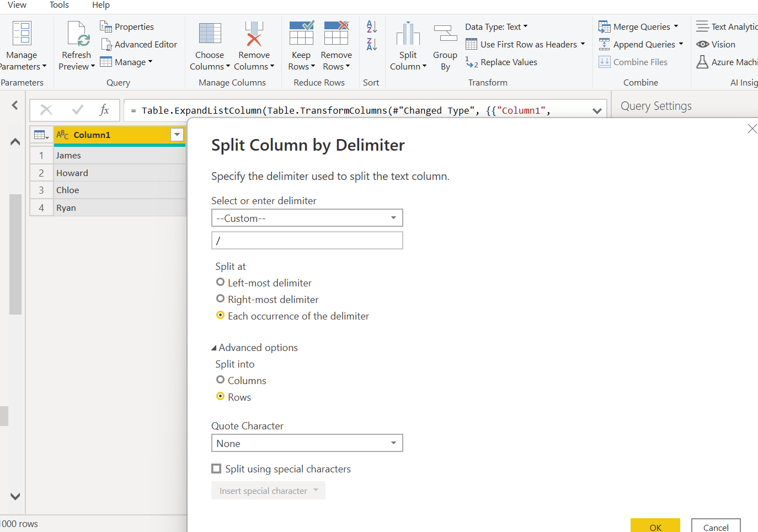Open query Properties
The width and height of the screenshot is (758, 532).
tap(127, 26)
